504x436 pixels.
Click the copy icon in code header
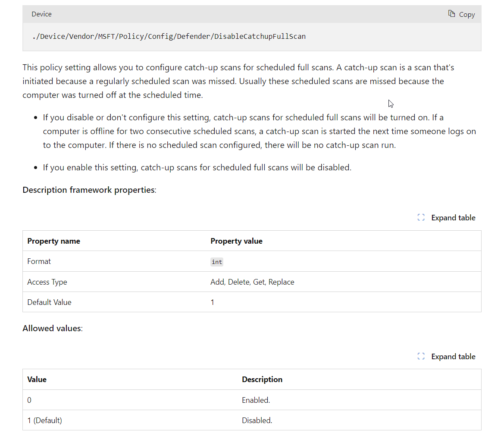click(x=451, y=14)
